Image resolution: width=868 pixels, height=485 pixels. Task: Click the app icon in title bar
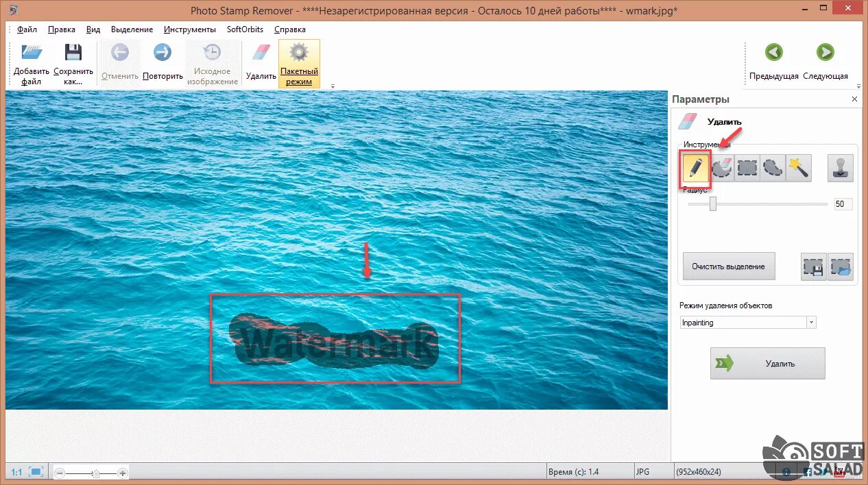(13, 10)
